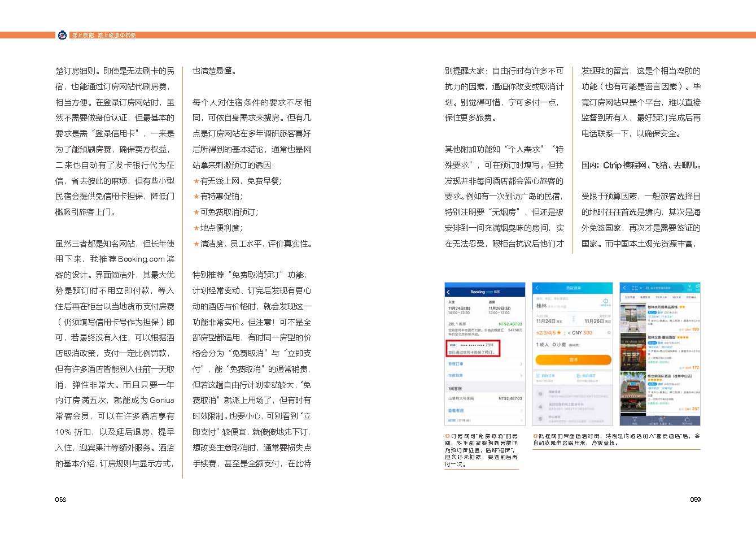
Task: Tap the rightmost icon in hotel list bottom bar
Action: (687, 420)
